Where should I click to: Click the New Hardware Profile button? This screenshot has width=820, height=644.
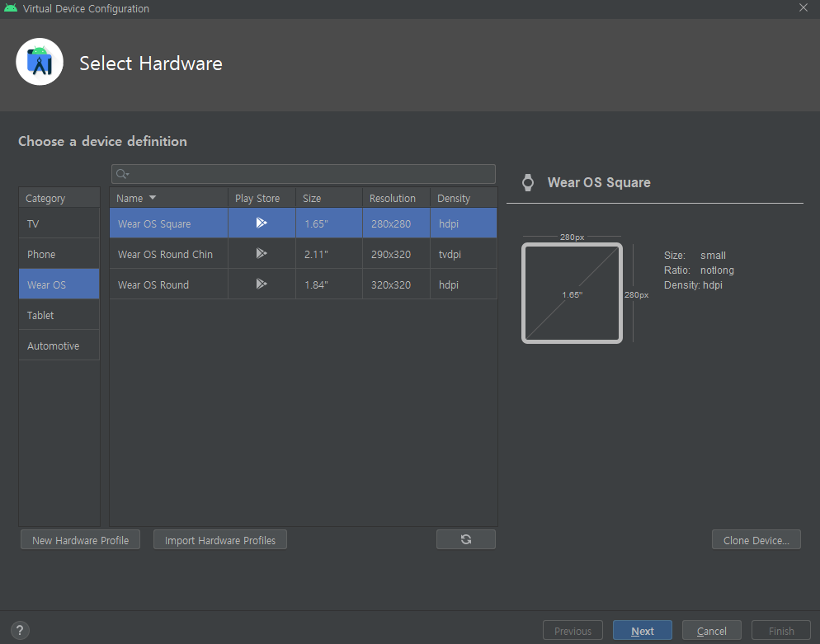81,540
